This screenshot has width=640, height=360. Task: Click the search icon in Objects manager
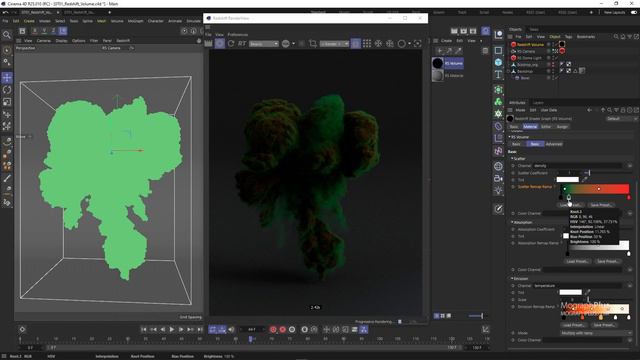point(616,37)
